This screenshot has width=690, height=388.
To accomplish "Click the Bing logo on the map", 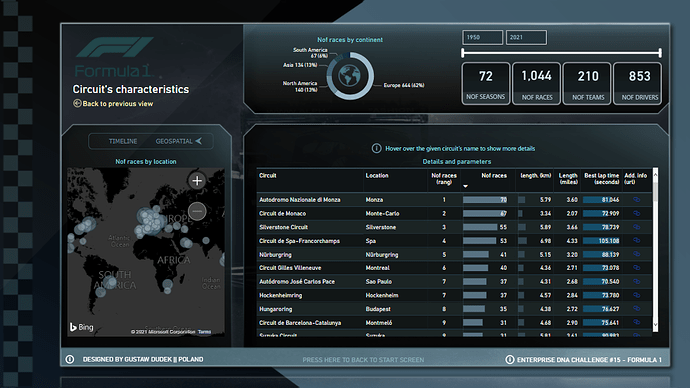I will pyautogui.click(x=81, y=327).
